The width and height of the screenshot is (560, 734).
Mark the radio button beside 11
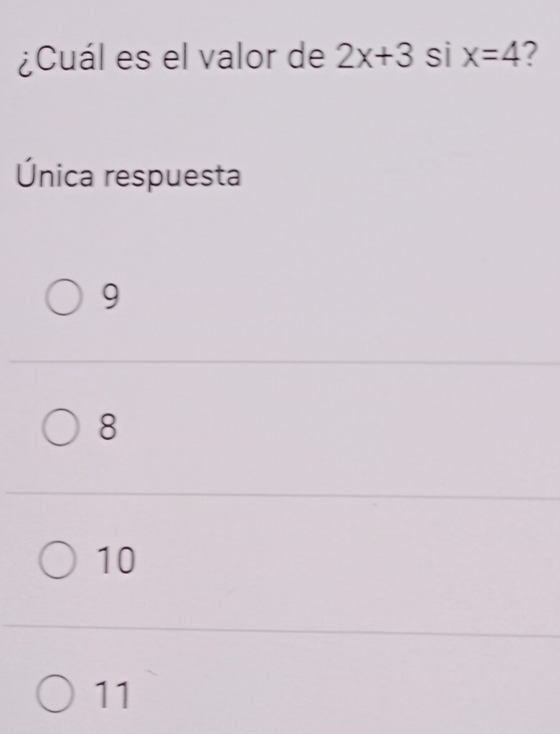(x=55, y=694)
